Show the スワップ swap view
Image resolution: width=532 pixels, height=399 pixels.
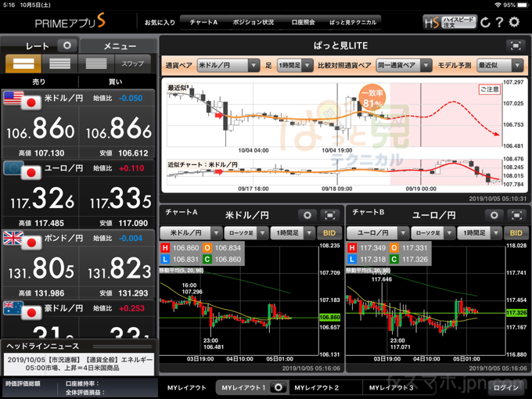click(x=133, y=63)
